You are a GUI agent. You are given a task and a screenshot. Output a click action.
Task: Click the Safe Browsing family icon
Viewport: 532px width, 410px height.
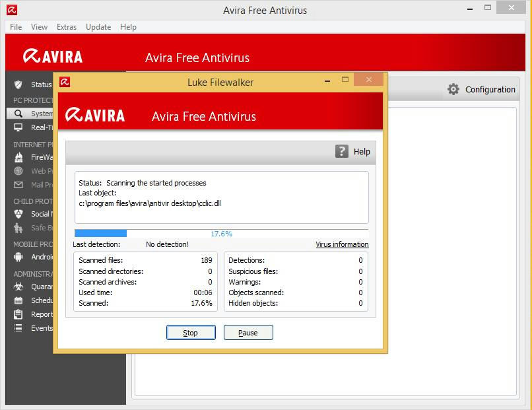18,228
